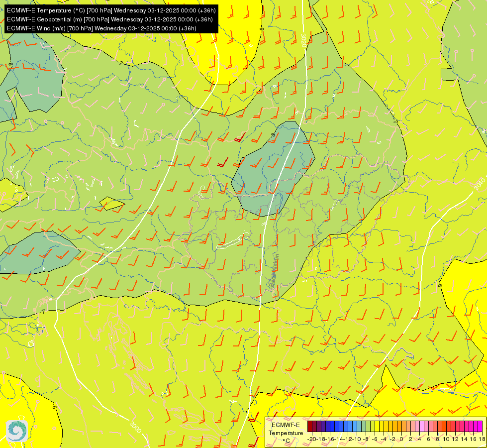This screenshot has width=487, height=448.
Task: Select the ECMWF-E Wind 700 hPa title line
Action: 101,28
